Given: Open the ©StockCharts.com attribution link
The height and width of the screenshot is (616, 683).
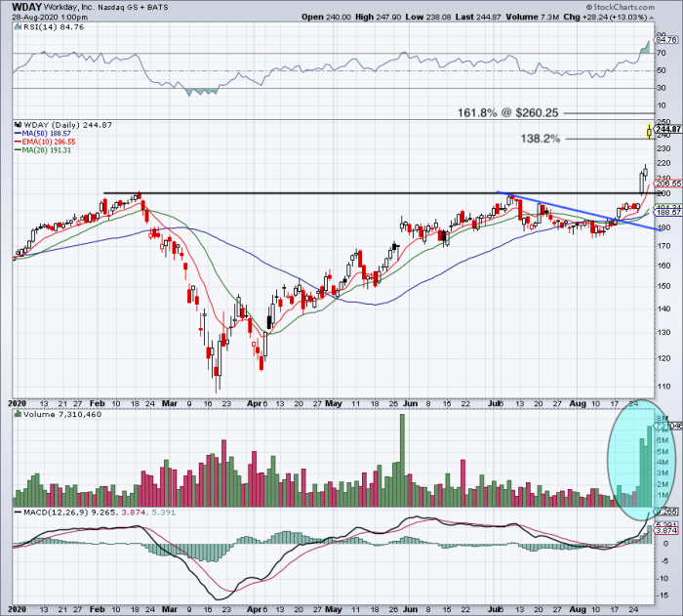Looking at the screenshot, I should click(x=621, y=7).
